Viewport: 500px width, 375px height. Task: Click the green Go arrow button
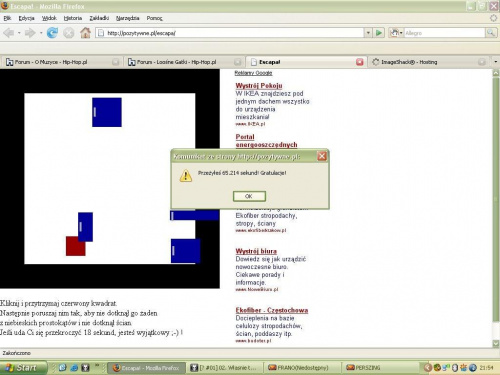pyautogui.click(x=379, y=33)
